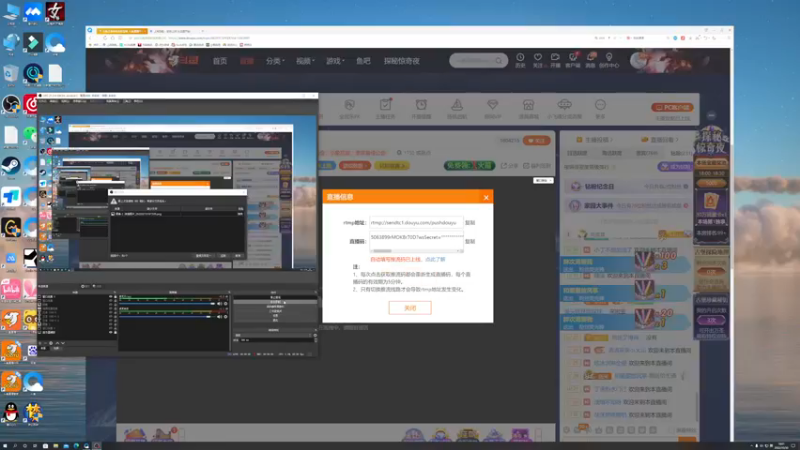This screenshot has width=800, height=450.
Task: Mute the first audio track in OBS mixer
Action: click(219, 304)
